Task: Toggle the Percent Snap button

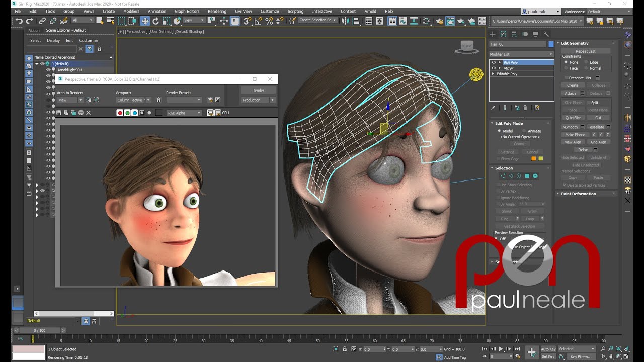Action: (269, 21)
